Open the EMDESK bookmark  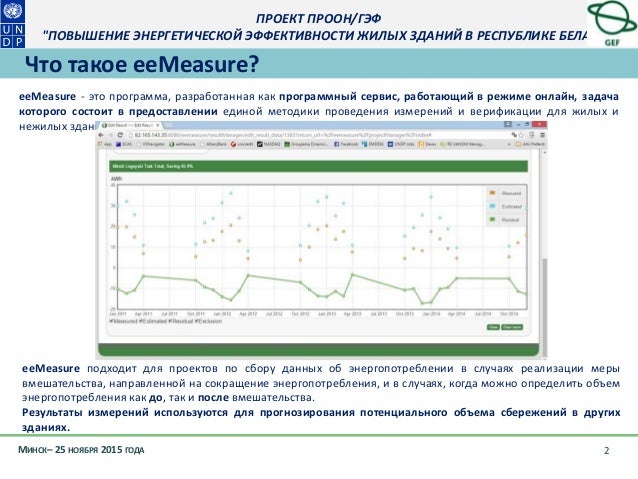[x=373, y=144]
